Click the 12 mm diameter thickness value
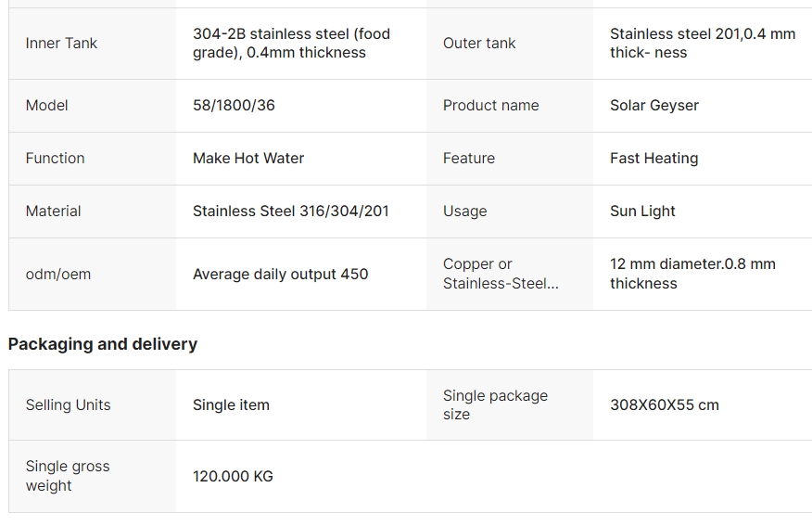812x526 pixels. [x=692, y=274]
